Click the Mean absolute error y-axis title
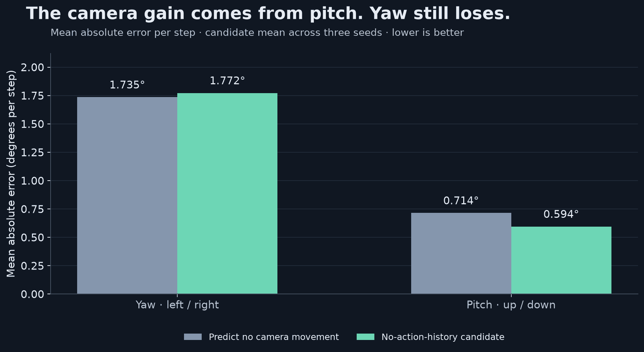The image size is (644, 352). [x=11, y=174]
